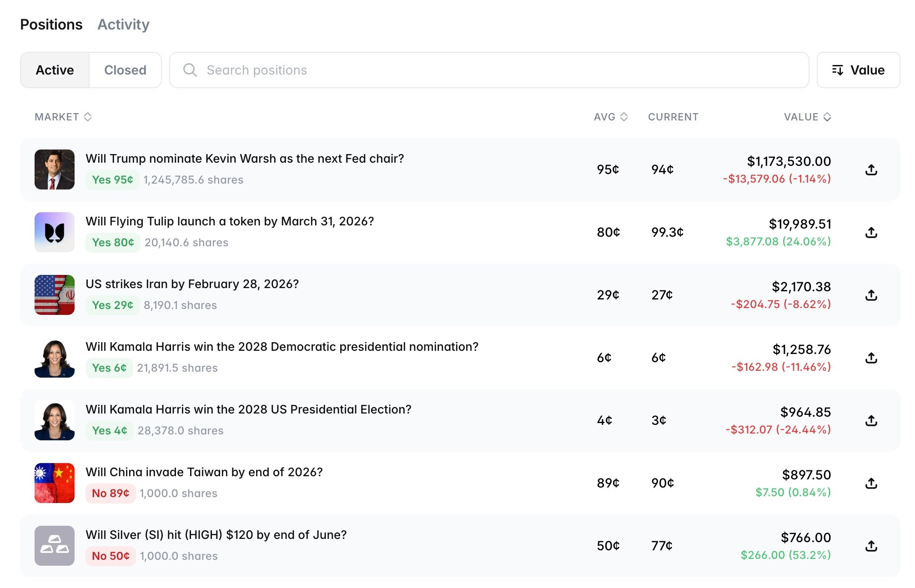
Task: Enable the Active positions filter
Action: click(54, 70)
